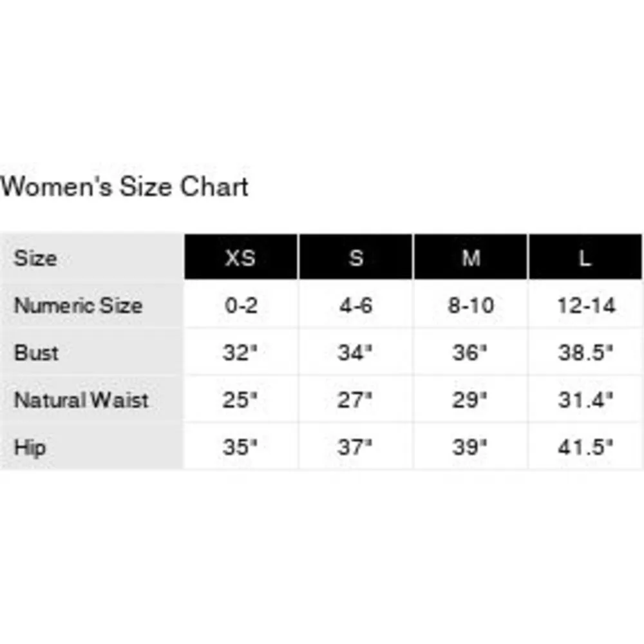Click the 27" natural waist cell
The height and width of the screenshot is (644, 644).
point(355,400)
